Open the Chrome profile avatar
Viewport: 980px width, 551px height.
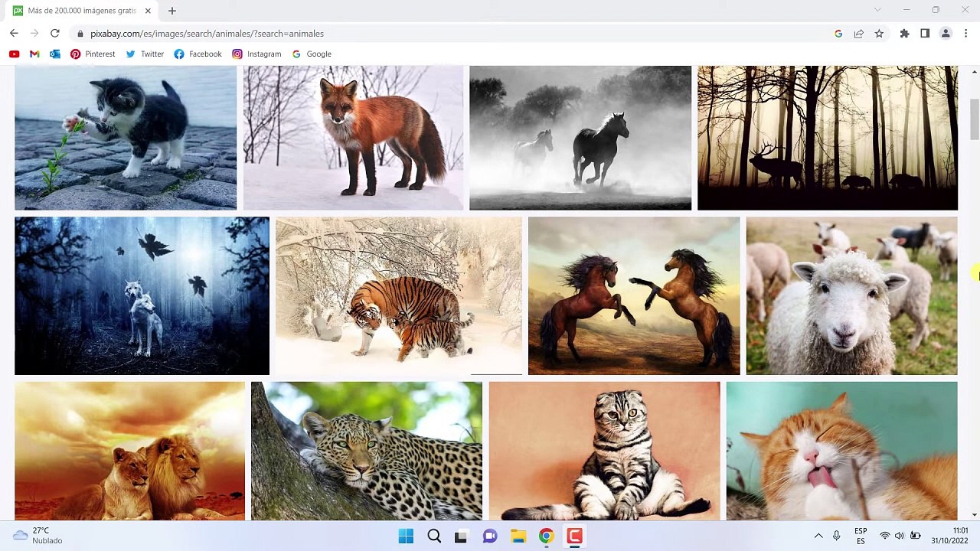(946, 34)
